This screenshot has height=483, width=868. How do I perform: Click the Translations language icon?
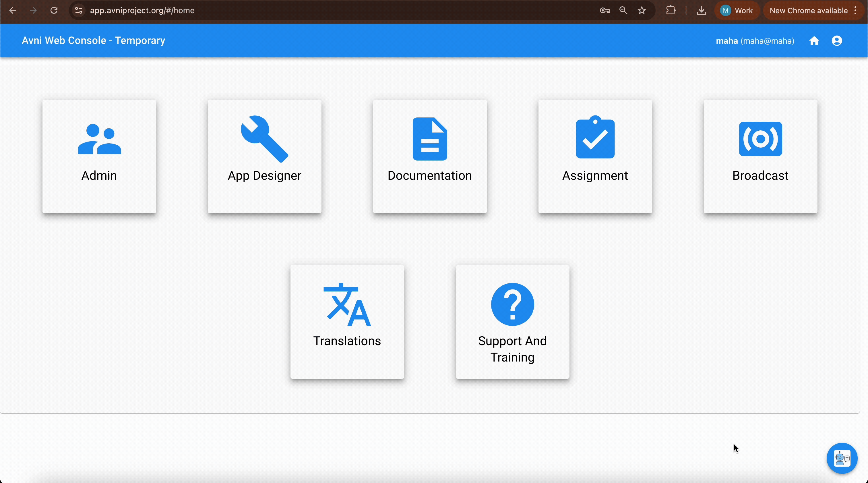click(347, 304)
